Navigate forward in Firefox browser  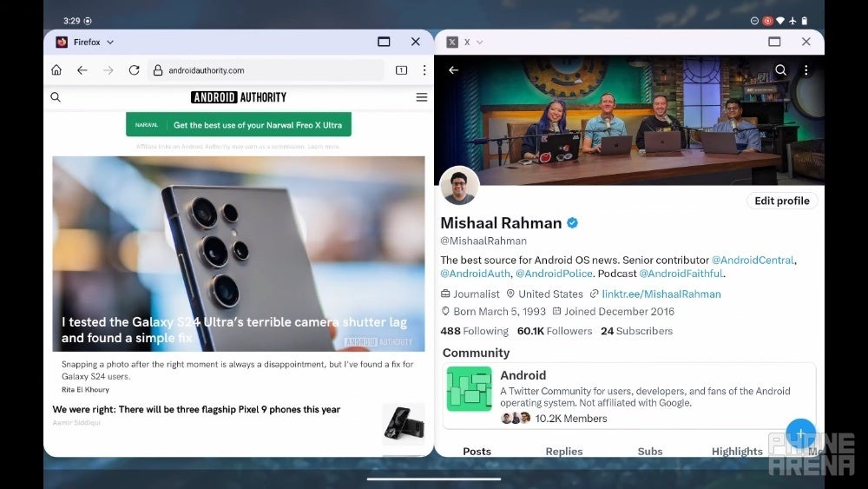108,70
